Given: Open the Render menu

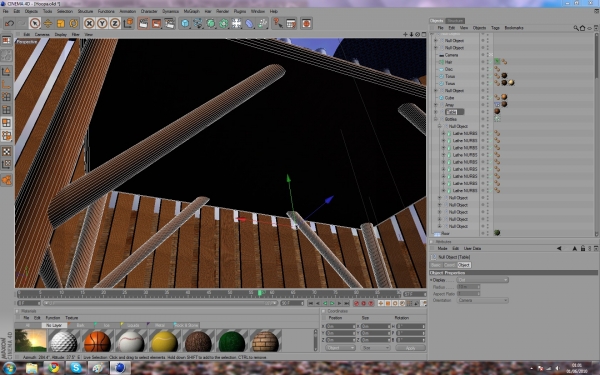Looking at the screenshot, I should click(x=222, y=11).
